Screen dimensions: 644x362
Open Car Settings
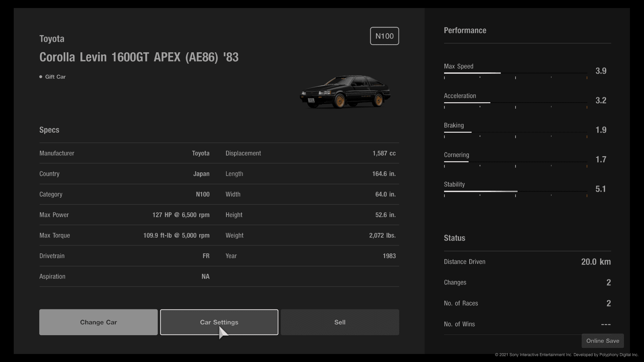tap(219, 322)
